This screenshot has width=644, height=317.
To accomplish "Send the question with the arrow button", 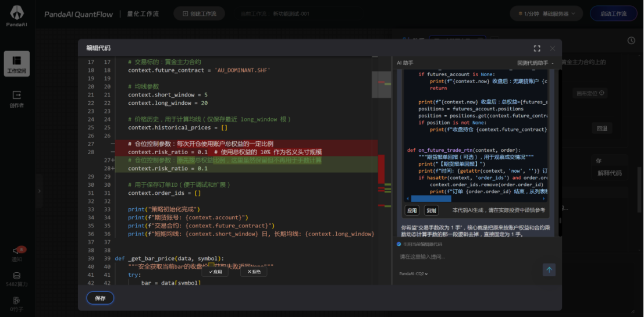I will coord(549,270).
